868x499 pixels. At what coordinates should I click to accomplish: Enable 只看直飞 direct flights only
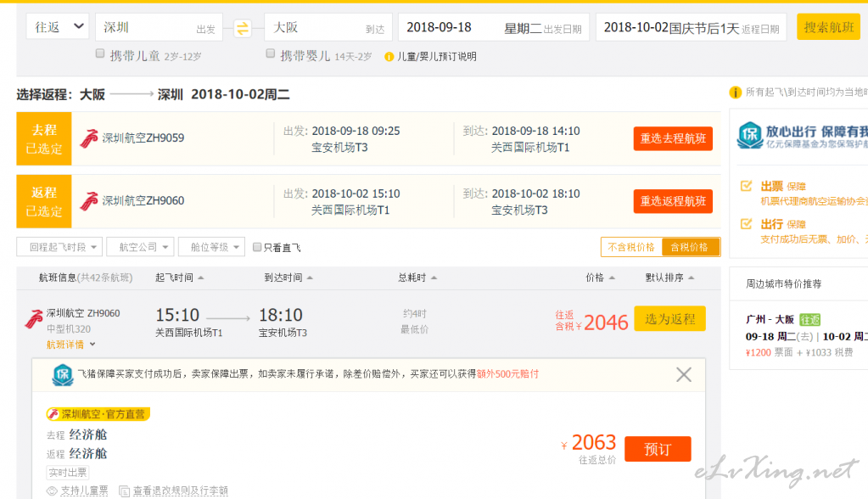(257, 247)
